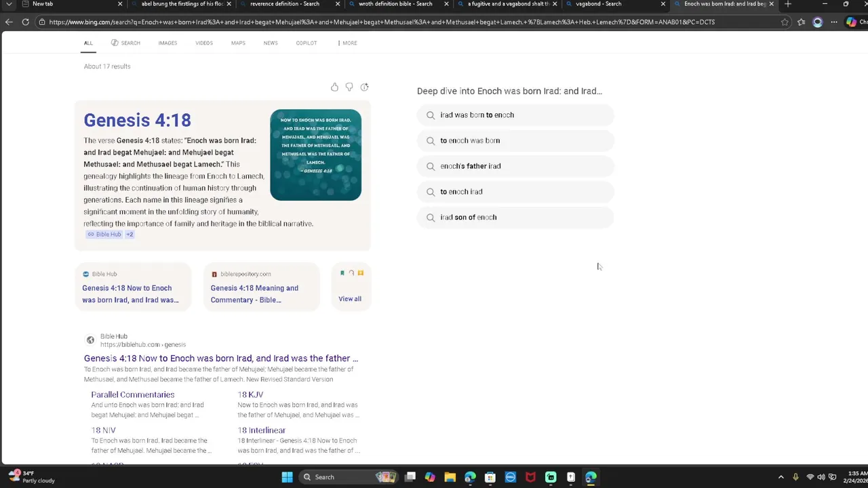Open the 18 Interlinear sublink
This screenshot has height=488, width=868.
(262, 430)
